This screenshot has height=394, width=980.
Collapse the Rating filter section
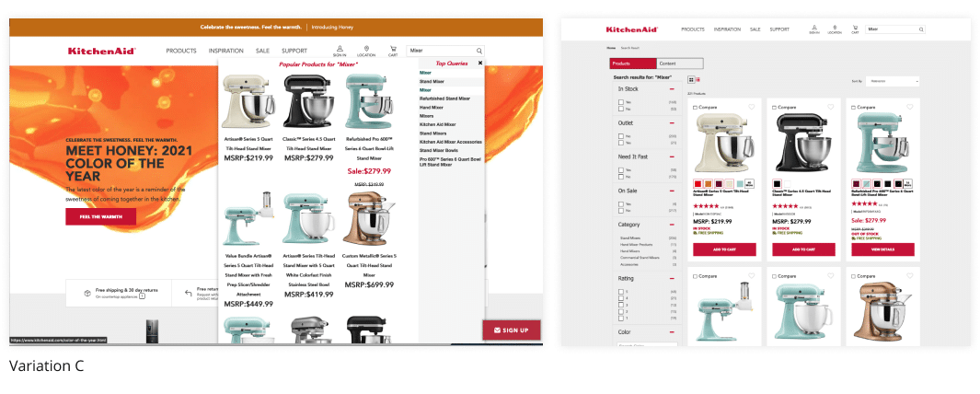671,279
